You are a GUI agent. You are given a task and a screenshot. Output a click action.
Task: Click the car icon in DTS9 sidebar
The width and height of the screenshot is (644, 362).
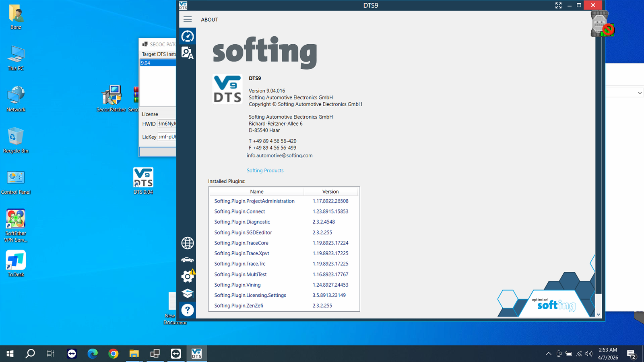188,260
